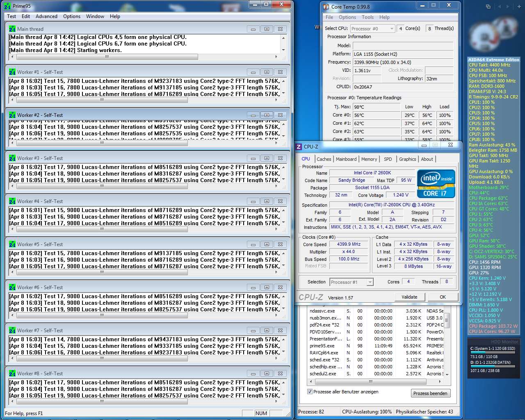Switch to CPU-Z Caches tab
The width and height of the screenshot is (525, 420).
324,159
